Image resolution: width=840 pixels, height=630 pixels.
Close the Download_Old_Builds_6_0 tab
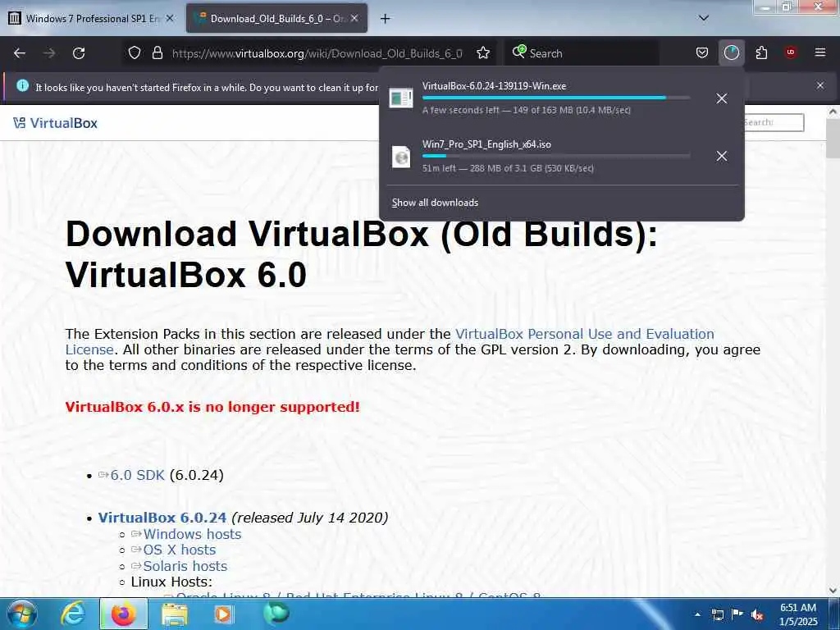354,18
